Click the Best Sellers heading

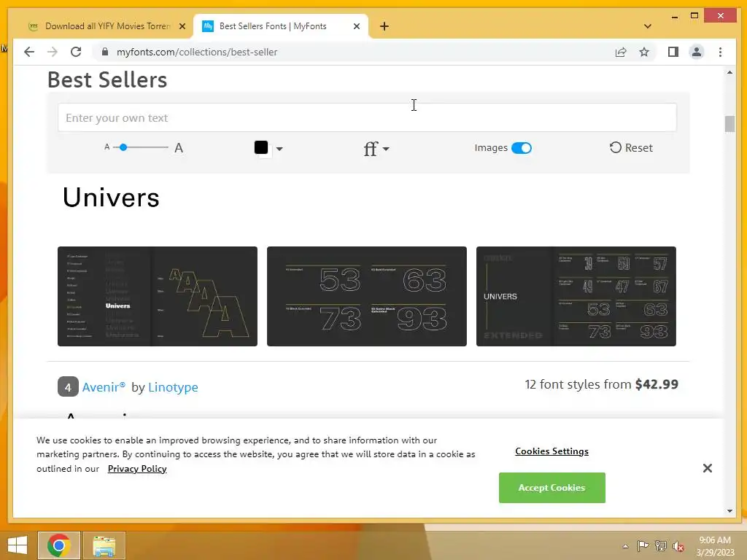tap(107, 79)
